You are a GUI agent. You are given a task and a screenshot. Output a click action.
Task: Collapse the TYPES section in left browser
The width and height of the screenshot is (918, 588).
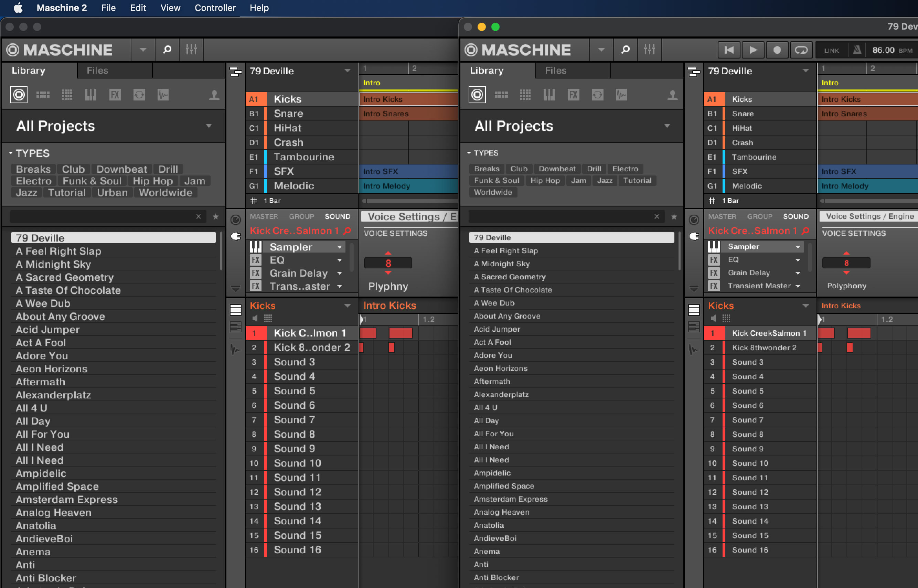coord(10,153)
